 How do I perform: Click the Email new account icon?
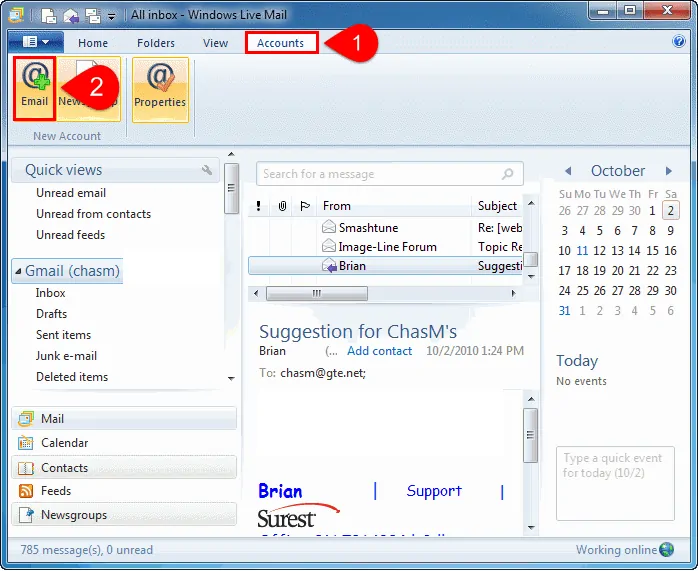pos(34,88)
